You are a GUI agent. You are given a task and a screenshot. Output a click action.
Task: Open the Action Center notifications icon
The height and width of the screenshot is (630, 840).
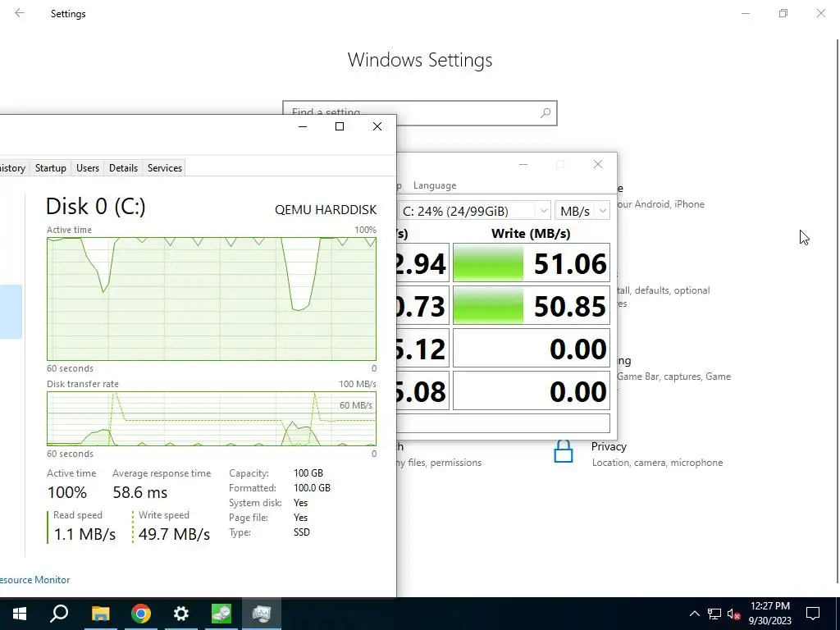[813, 614]
